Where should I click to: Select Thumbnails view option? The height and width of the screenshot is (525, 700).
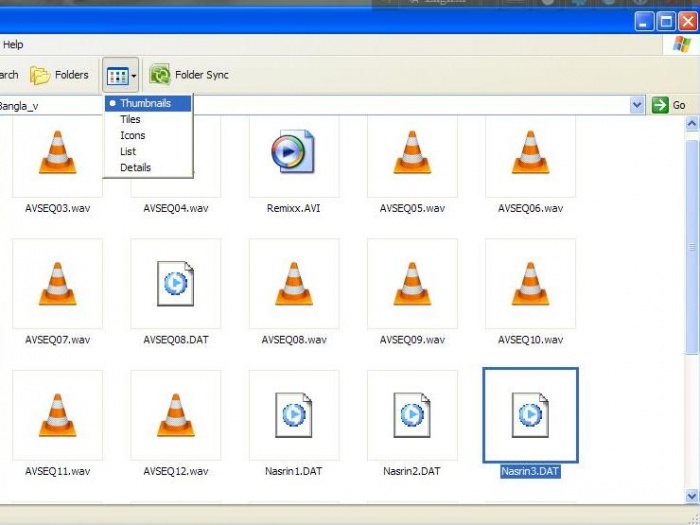(148, 103)
